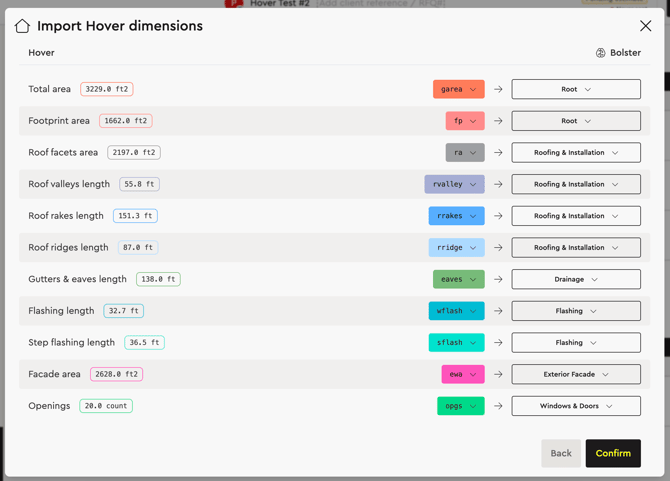Open the fp variable dropdown

pyautogui.click(x=465, y=121)
